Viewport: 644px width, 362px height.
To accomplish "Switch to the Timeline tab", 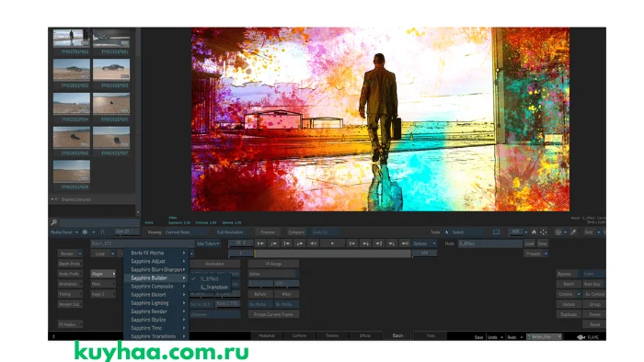I will click(x=332, y=335).
